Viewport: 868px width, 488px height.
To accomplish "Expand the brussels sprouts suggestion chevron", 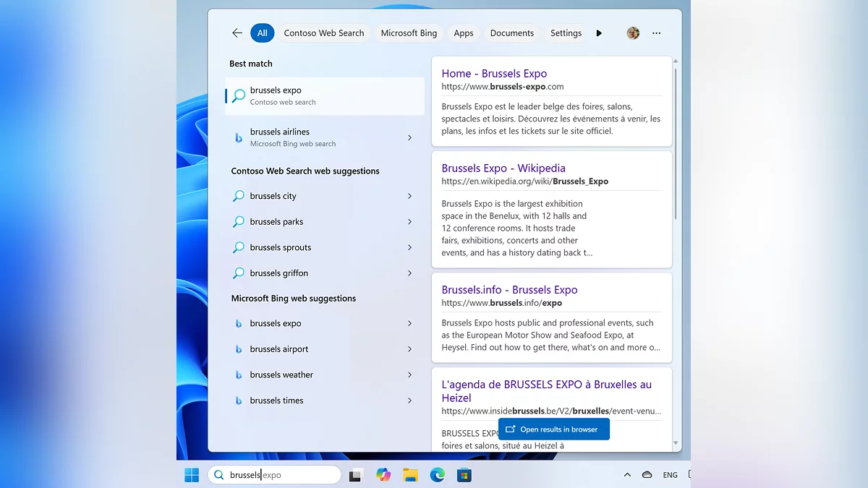I will [x=409, y=247].
